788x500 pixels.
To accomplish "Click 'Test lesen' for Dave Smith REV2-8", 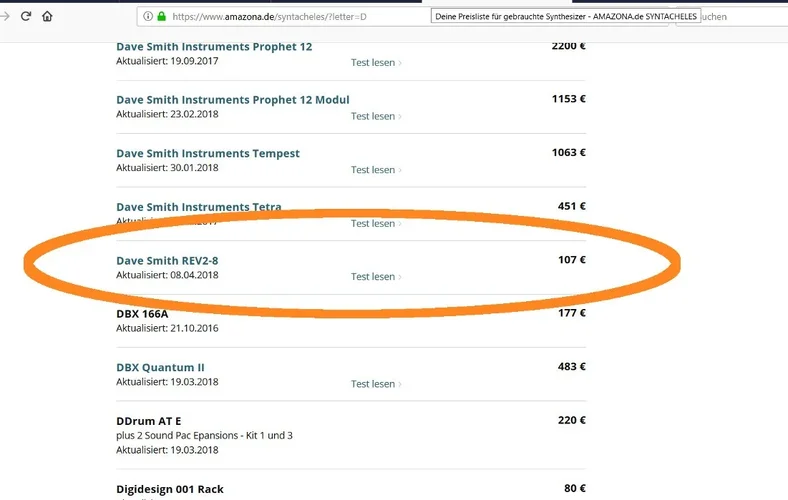I will 376,277.
